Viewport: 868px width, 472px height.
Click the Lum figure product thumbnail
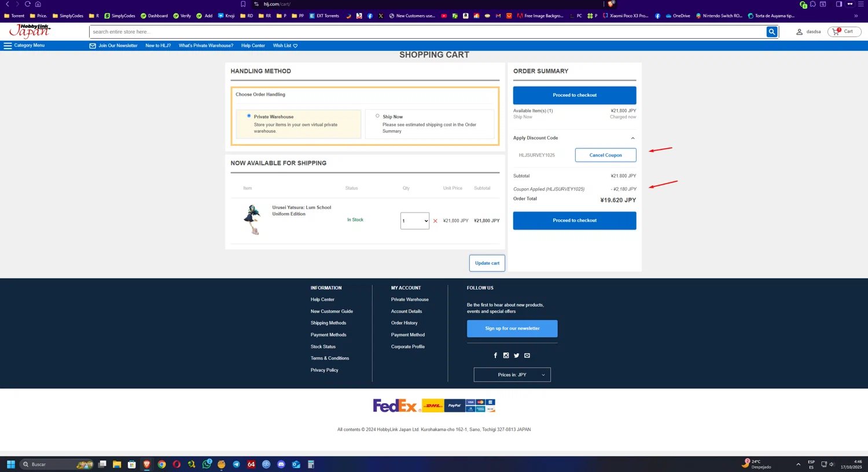[x=252, y=219]
